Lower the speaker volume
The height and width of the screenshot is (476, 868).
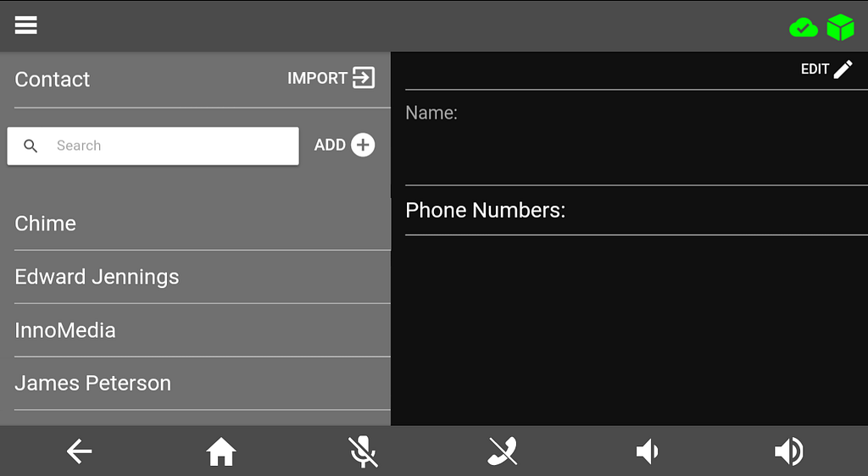pyautogui.click(x=647, y=451)
